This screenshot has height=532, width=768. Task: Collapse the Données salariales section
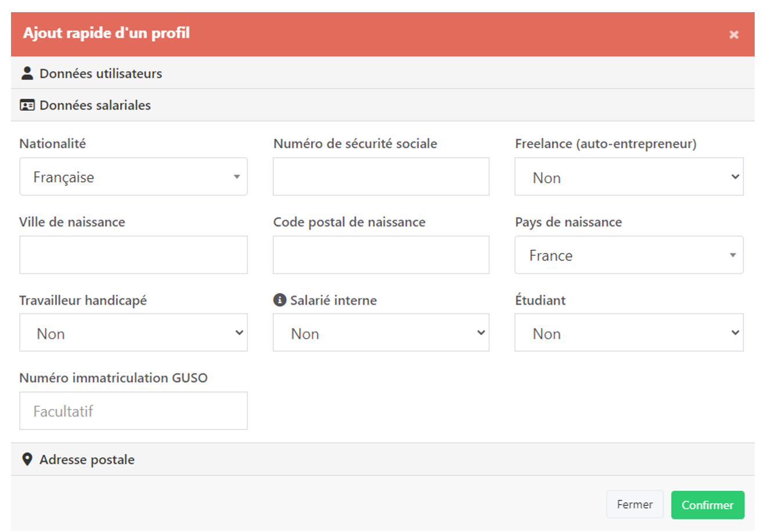coord(95,106)
